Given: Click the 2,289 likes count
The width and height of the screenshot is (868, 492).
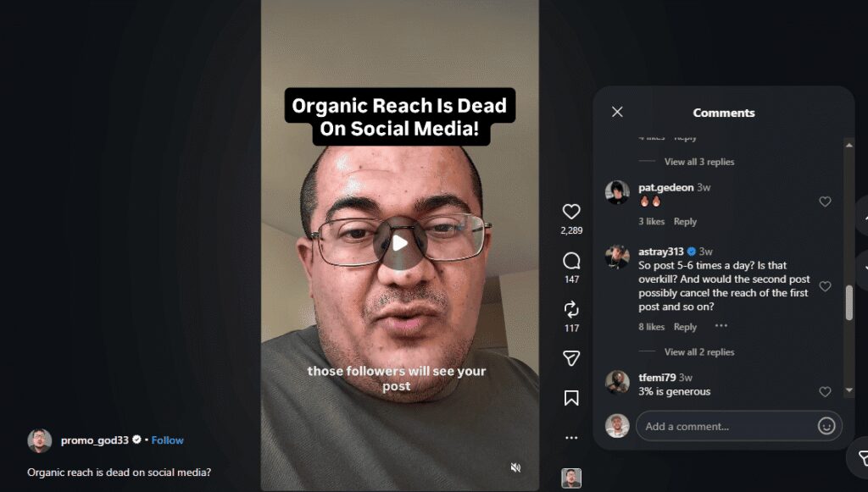Looking at the screenshot, I should (x=571, y=230).
